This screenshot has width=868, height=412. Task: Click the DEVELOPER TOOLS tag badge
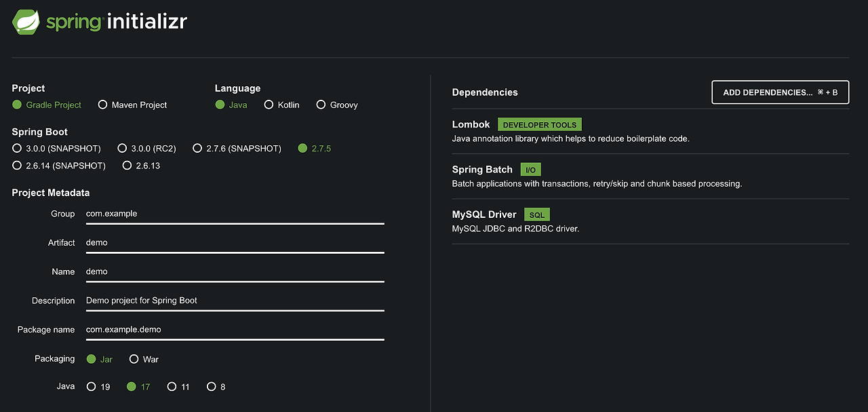[540, 125]
